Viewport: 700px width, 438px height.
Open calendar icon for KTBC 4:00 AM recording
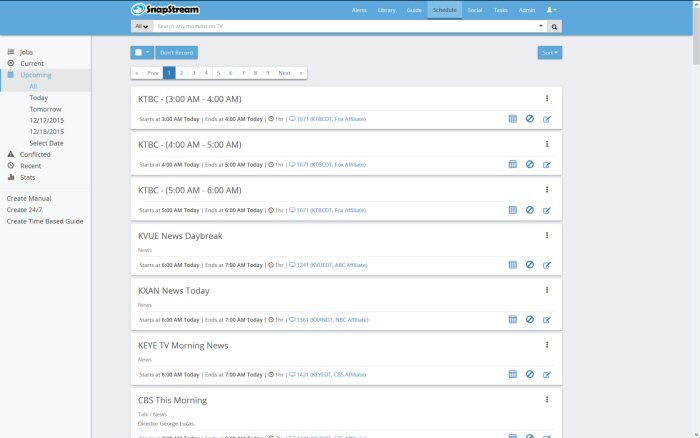pos(512,164)
